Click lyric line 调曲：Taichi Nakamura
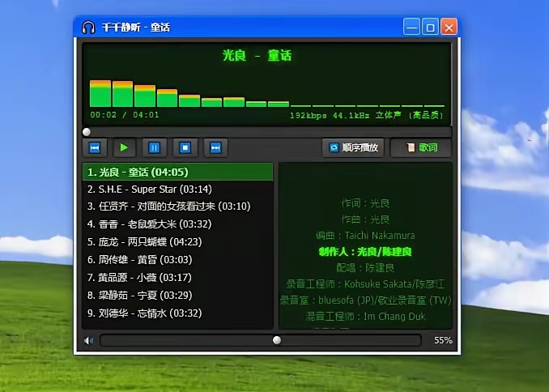Image resolution: width=549 pixels, height=392 pixels. [x=365, y=236]
